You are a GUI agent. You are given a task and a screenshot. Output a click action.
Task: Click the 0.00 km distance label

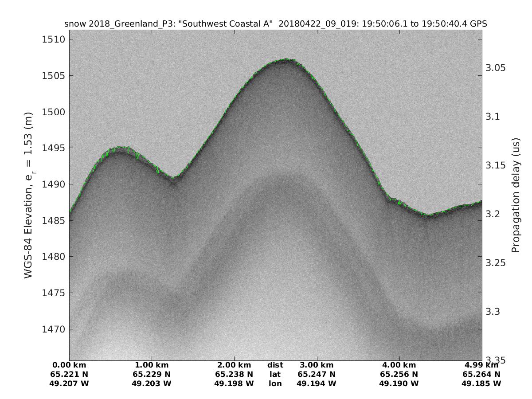[69, 365]
